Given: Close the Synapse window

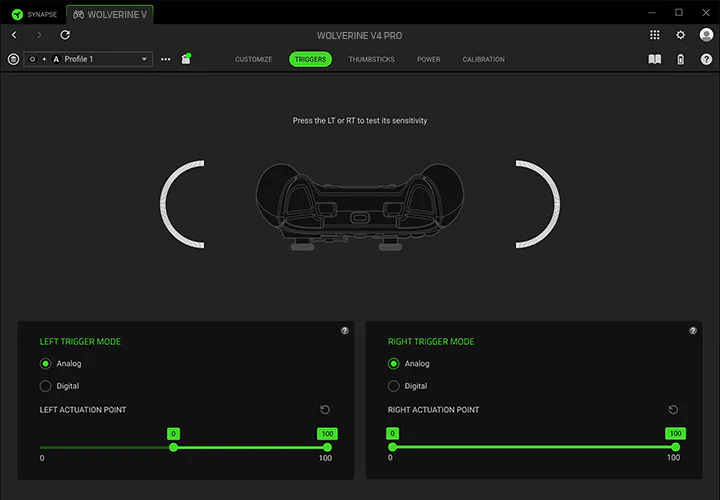Looking at the screenshot, I should click(706, 13).
